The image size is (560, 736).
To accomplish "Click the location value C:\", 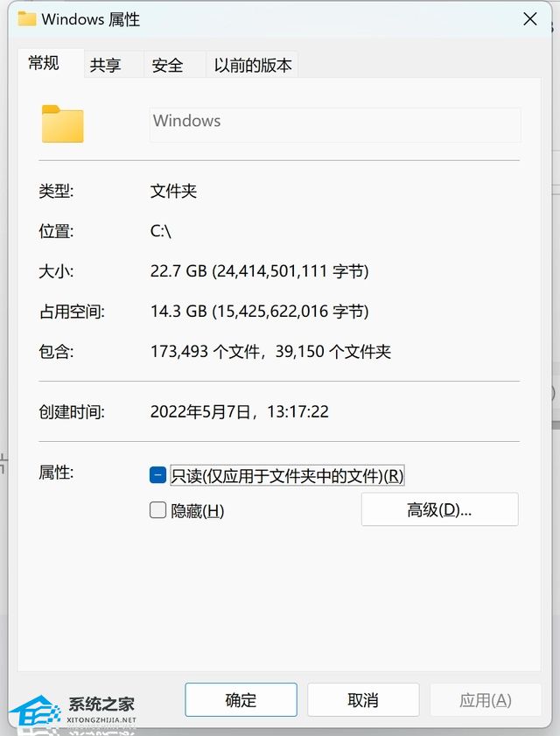I will 160,231.
